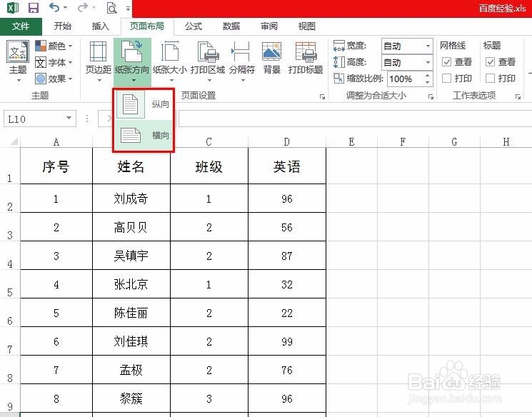Screen dimensions: 532x417
Task: Open the 页边距 margins menu
Action: click(99, 61)
